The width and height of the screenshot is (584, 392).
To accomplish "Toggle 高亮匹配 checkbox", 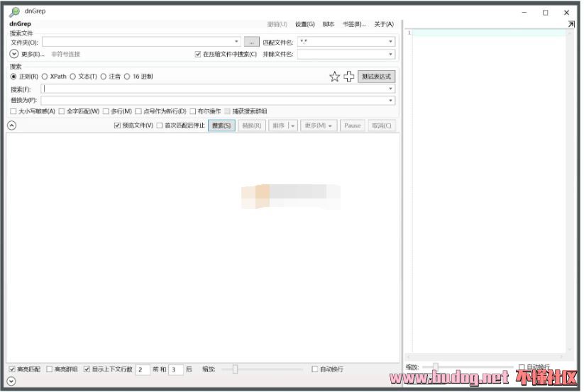I will (12, 371).
